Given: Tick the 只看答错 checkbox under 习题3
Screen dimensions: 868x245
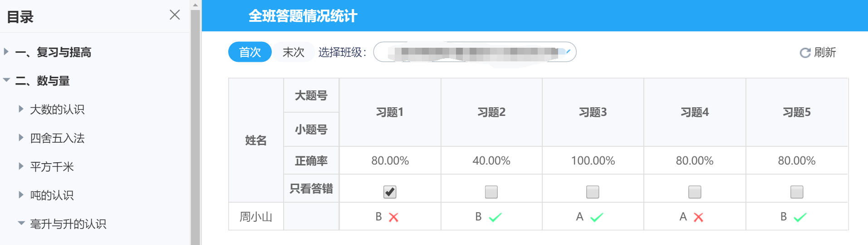Looking at the screenshot, I should [593, 192].
